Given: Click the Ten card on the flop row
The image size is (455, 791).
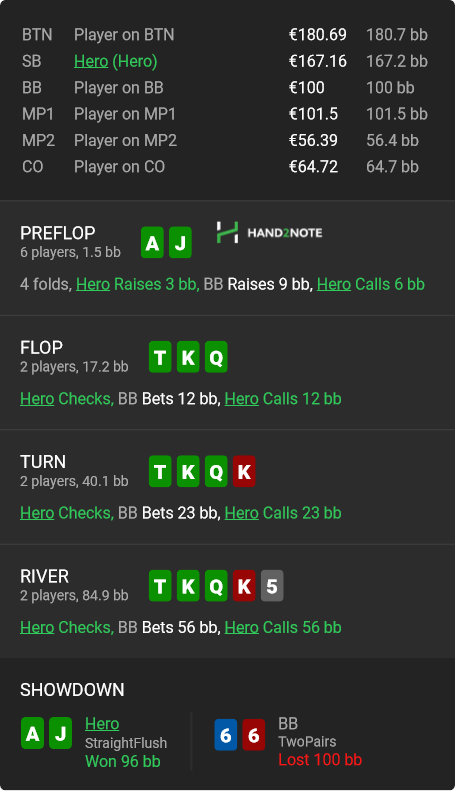Looking at the screenshot, I should pyautogui.click(x=160, y=357).
